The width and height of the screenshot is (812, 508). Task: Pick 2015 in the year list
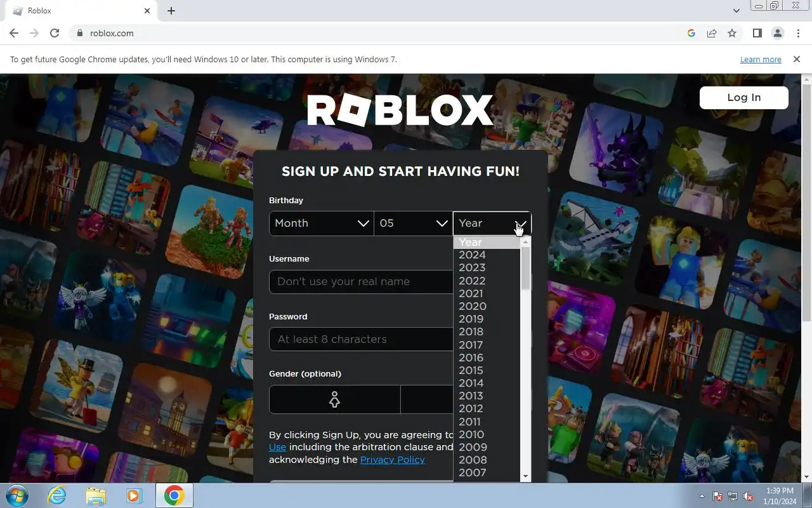(487, 370)
